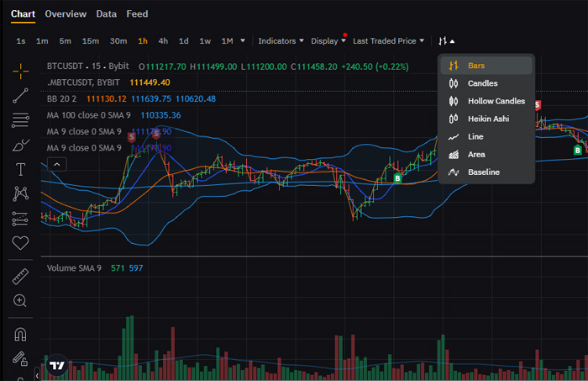The width and height of the screenshot is (588, 381).
Task: Expand the left-edge panel arrow
Action: click(x=37, y=375)
